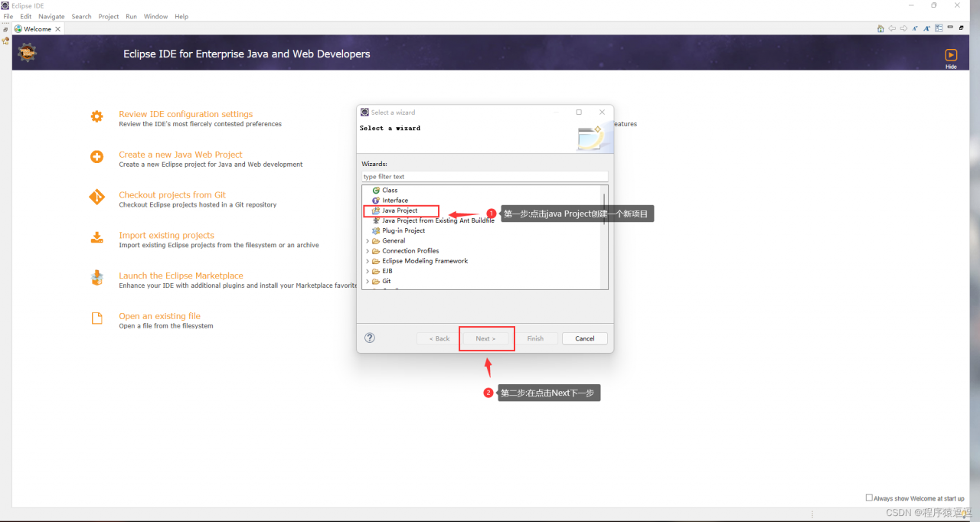Screen dimensions: 980x522
Task: Select Class in the wizards list
Action: [x=390, y=190]
